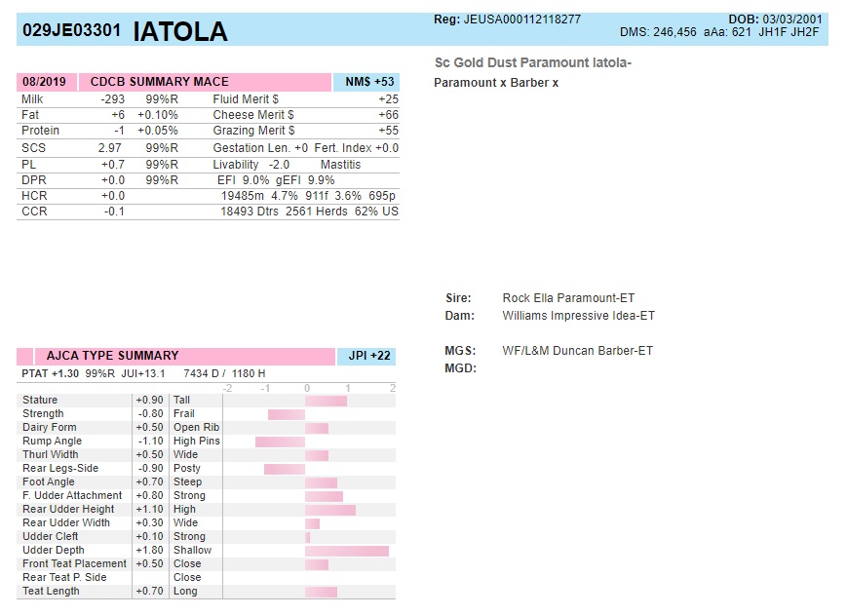This screenshot has height=616, width=848.
Task: Select the Stature trait bar
Action: (326, 401)
